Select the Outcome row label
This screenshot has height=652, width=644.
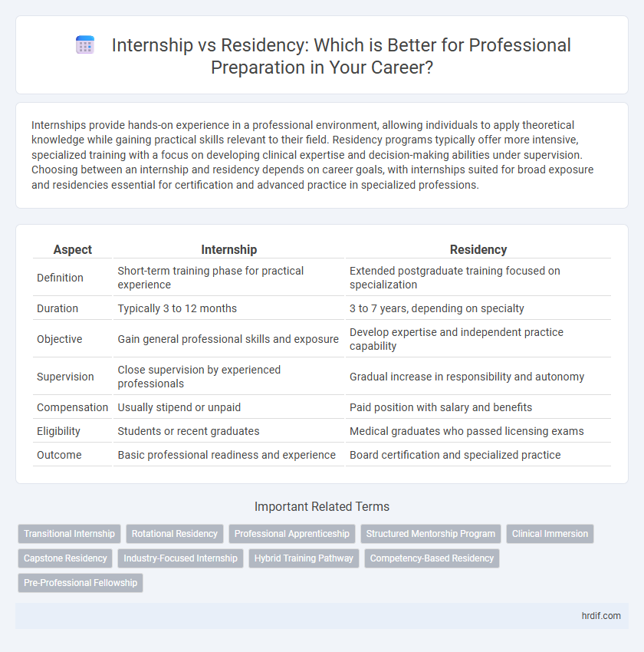click(59, 455)
